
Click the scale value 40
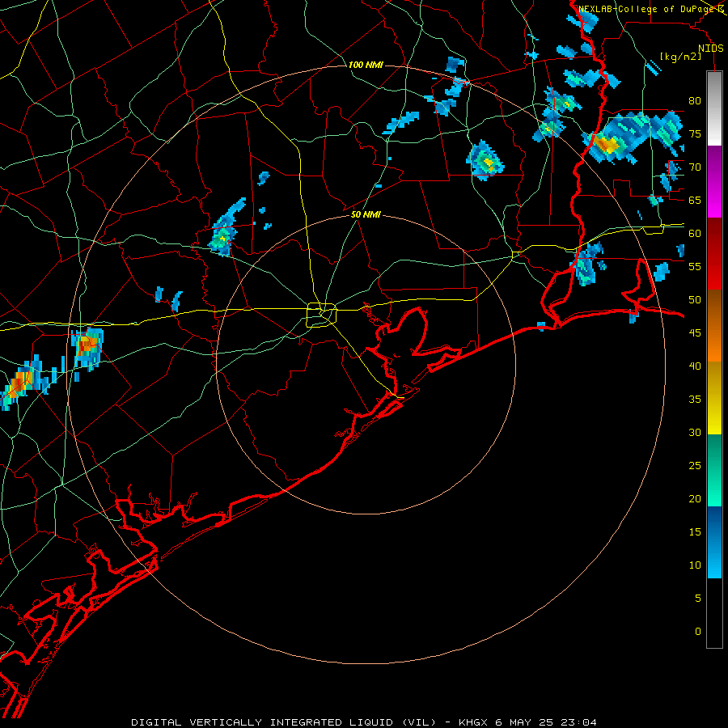click(x=695, y=366)
